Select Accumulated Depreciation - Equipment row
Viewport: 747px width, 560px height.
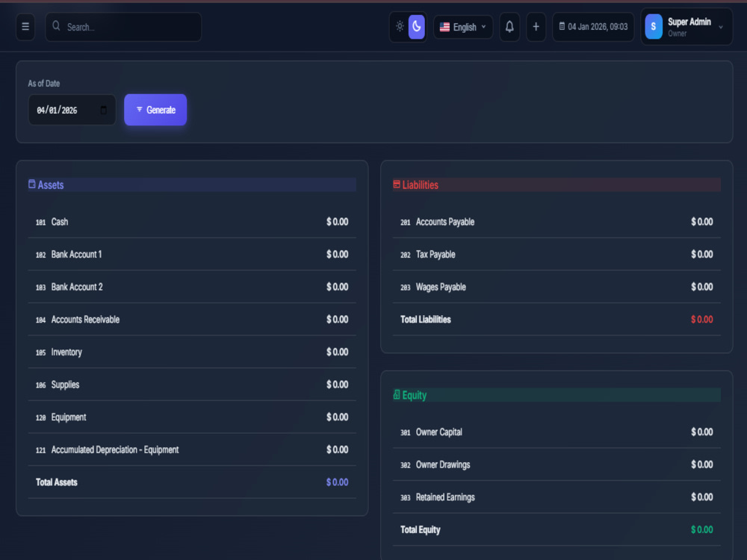tap(192, 449)
